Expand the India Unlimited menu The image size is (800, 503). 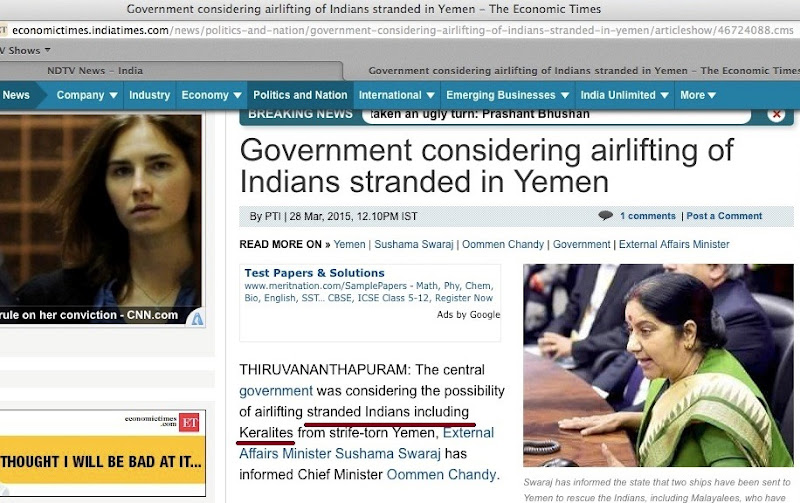624,95
